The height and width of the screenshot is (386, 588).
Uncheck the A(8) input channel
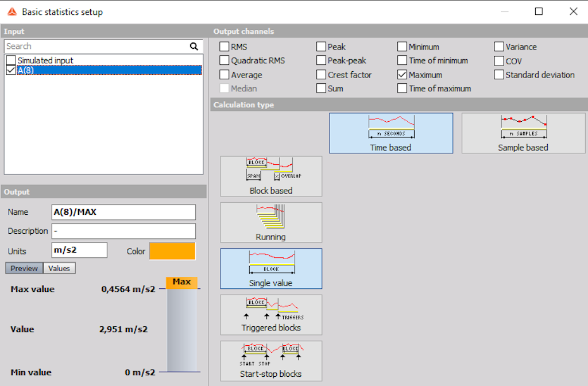[11, 70]
